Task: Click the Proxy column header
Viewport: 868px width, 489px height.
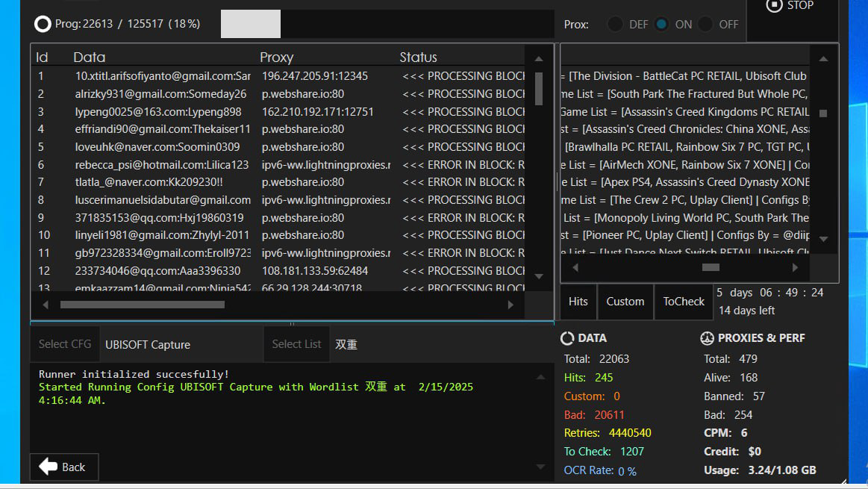Action: pos(276,57)
